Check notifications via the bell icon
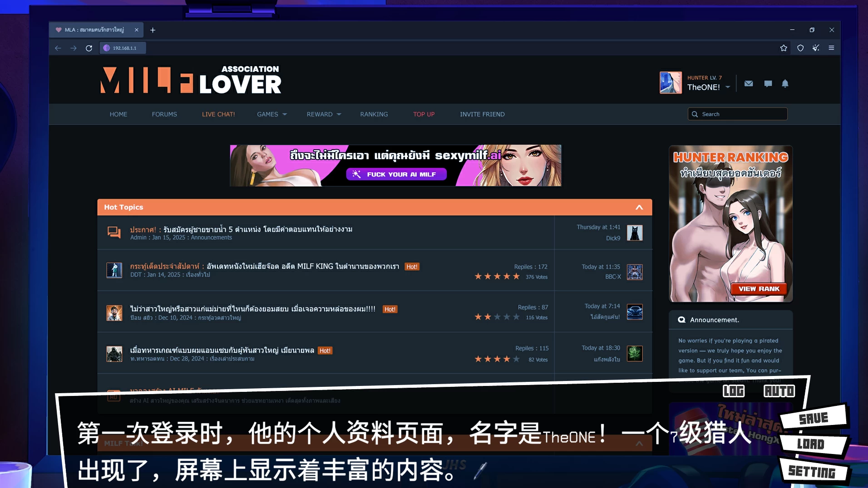The height and width of the screenshot is (488, 868). pos(785,83)
